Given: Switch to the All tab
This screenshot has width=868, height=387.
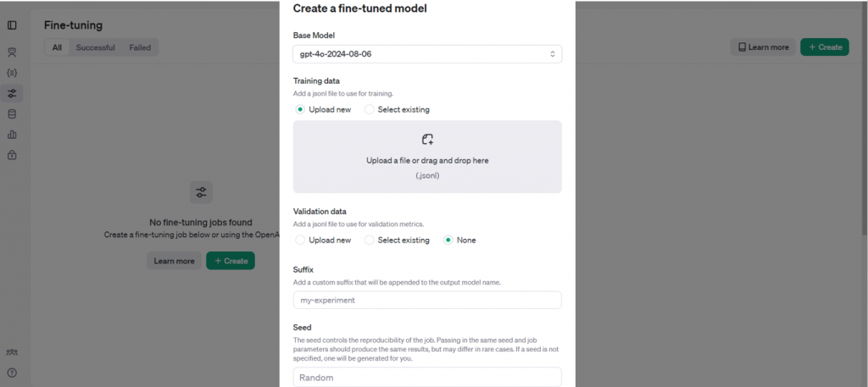Looking at the screenshot, I should pos(57,47).
